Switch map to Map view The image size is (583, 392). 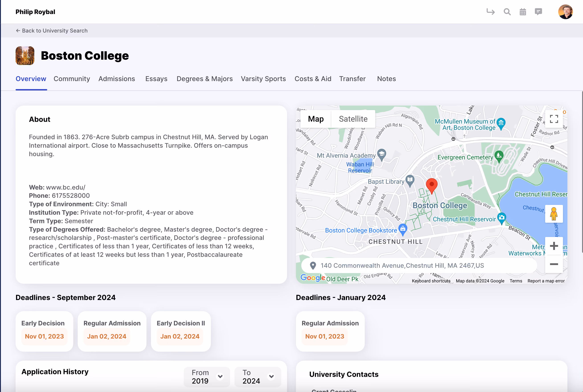pos(316,119)
